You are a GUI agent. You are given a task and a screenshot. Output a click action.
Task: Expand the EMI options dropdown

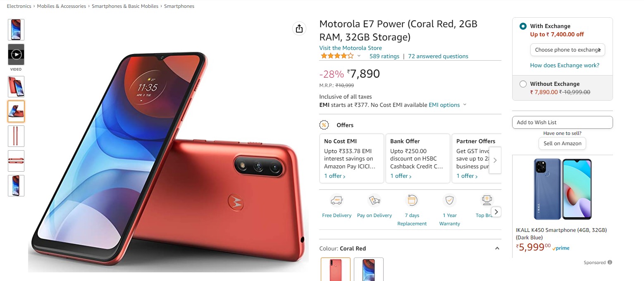pyautogui.click(x=448, y=105)
